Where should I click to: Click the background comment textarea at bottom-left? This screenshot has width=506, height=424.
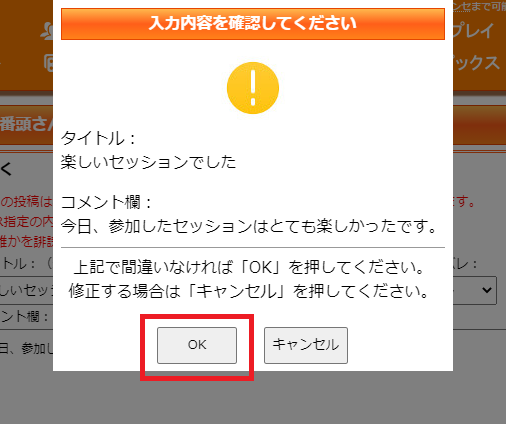tap(27, 348)
